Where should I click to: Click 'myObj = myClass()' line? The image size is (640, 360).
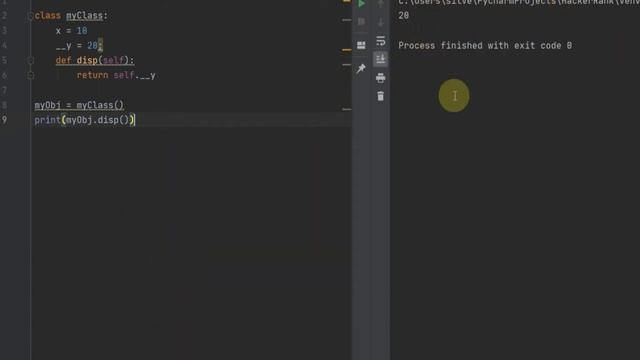point(79,105)
